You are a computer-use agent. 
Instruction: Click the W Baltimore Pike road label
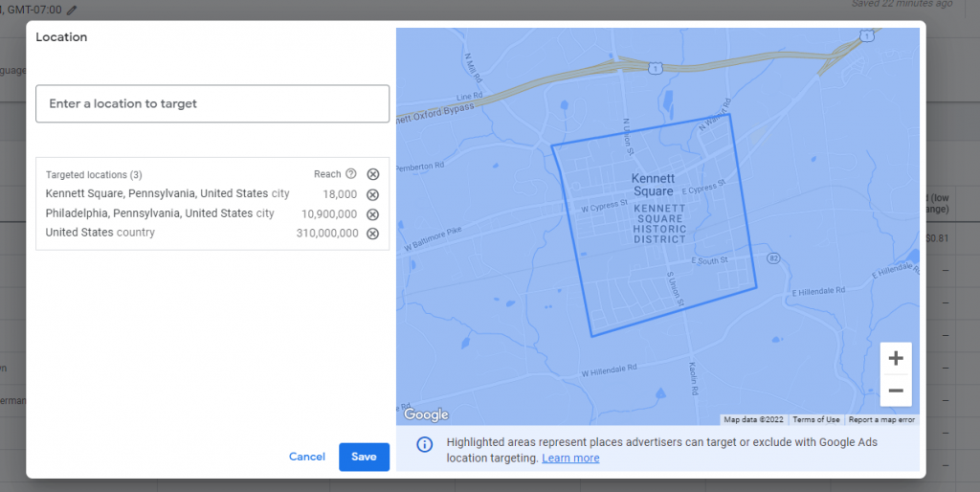[433, 238]
